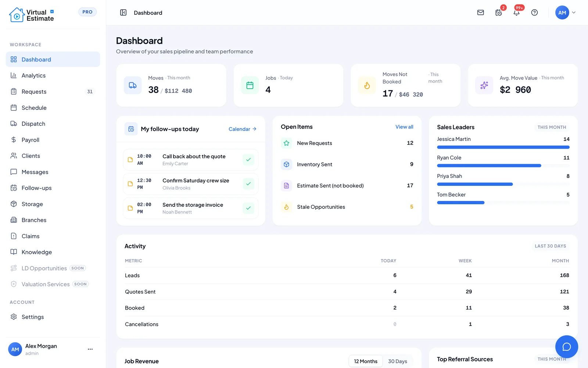
Task: Click the Moves truck icon card
Action: (x=133, y=85)
